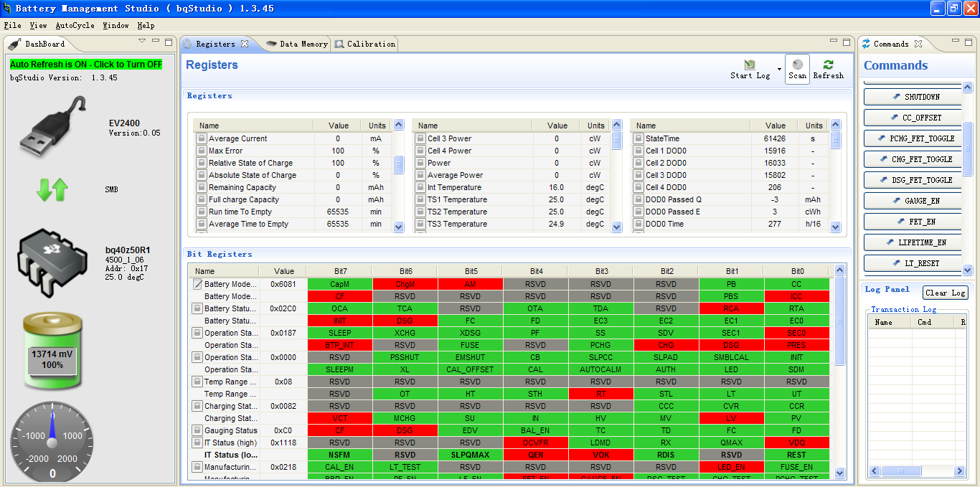
Task: Close the Registers tab
Action: coord(245,44)
